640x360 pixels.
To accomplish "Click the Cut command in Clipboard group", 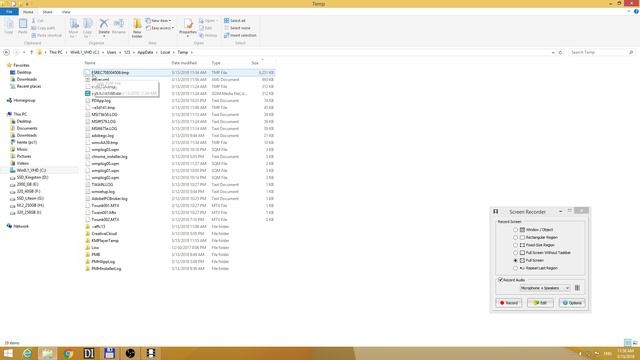I will click(x=38, y=20).
